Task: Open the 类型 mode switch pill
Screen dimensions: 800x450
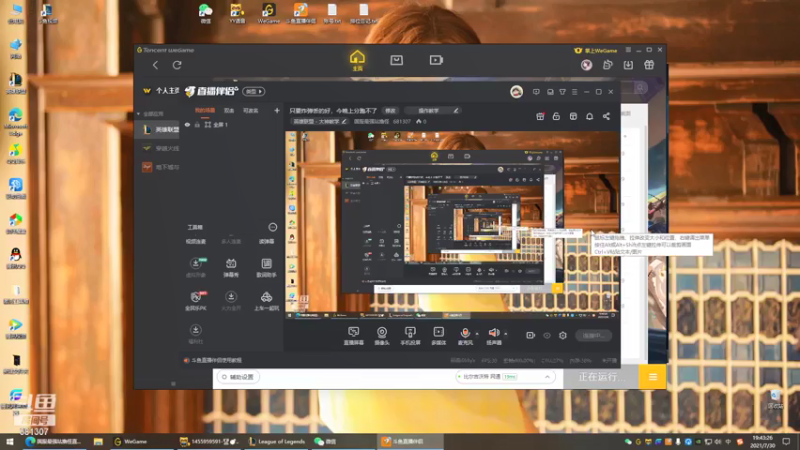Action: (x=254, y=91)
